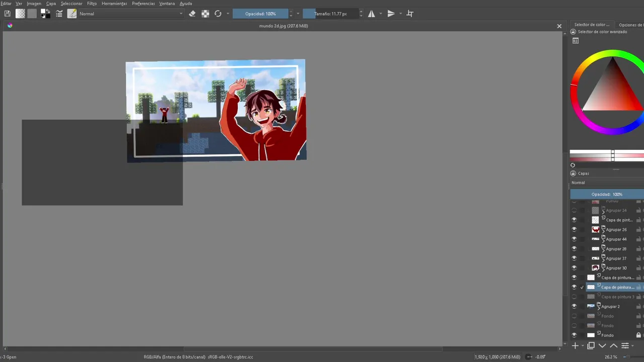This screenshot has width=644, height=362.
Task: Select the Agrupar 30 layer row
Action: tap(614, 268)
